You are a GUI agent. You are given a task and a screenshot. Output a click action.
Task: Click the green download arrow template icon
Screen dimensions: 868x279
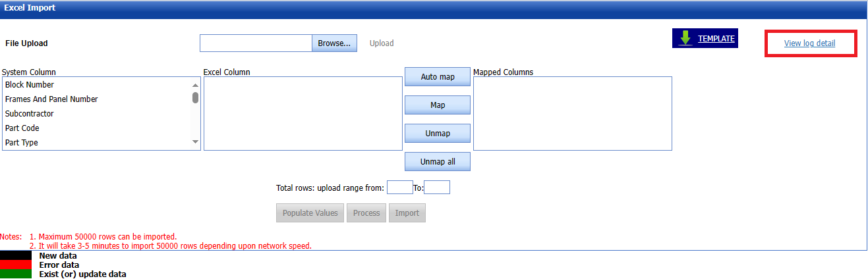click(685, 39)
